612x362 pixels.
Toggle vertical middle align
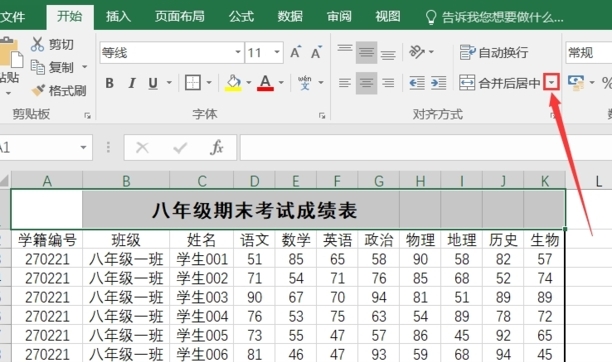366,52
